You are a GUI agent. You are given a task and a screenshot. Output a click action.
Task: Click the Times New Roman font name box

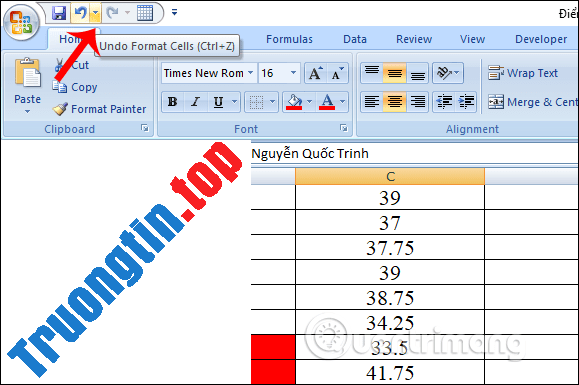(204, 73)
